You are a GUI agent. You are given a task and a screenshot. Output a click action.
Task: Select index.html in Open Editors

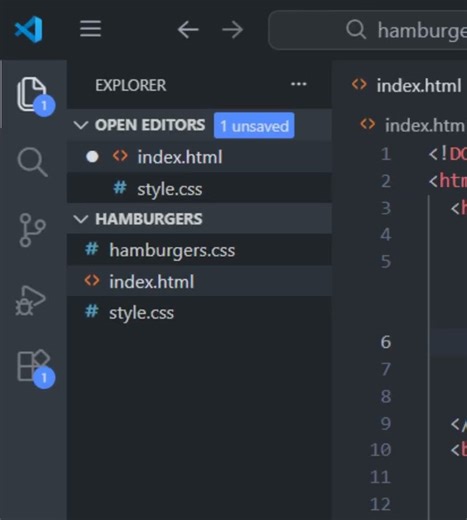(199, 157)
